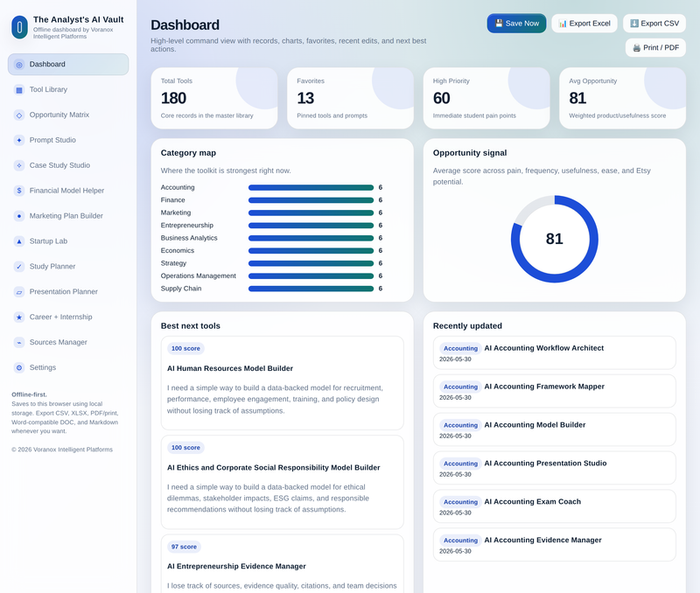Click the Tool Library grid icon
The width and height of the screenshot is (700, 593).
(x=19, y=90)
